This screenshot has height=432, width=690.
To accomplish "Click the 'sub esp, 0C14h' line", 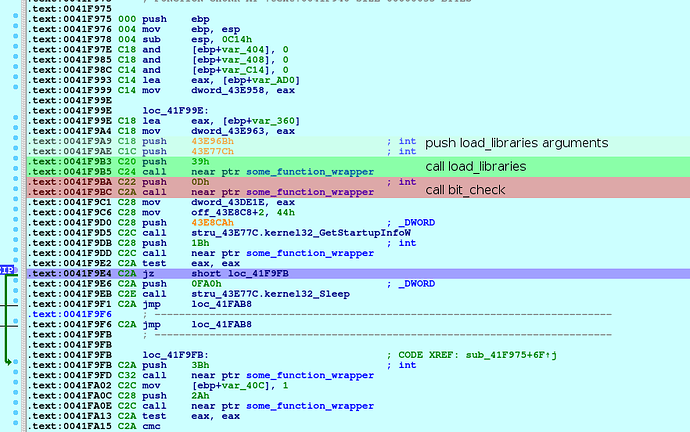I will tap(197, 39).
